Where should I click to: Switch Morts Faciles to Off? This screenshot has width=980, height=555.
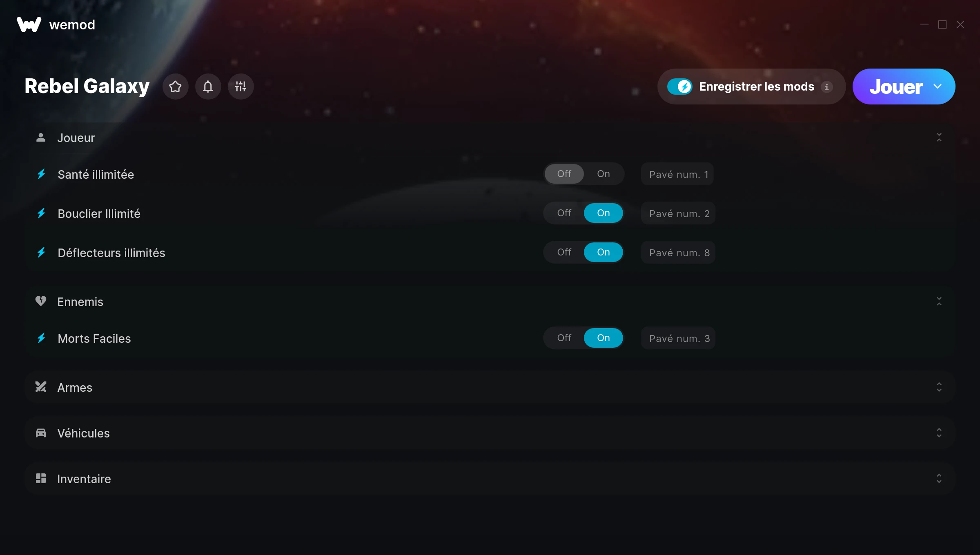click(x=564, y=338)
